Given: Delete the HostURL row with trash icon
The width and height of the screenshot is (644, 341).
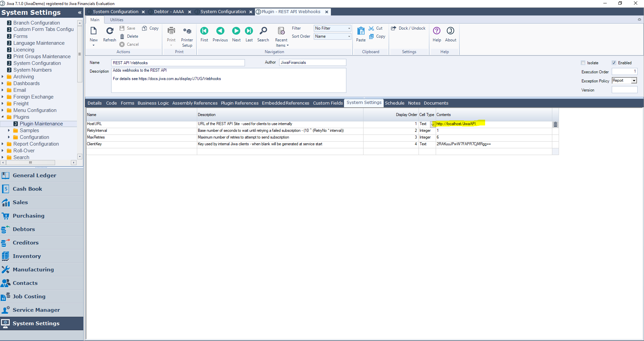Looking at the screenshot, I should click(555, 124).
